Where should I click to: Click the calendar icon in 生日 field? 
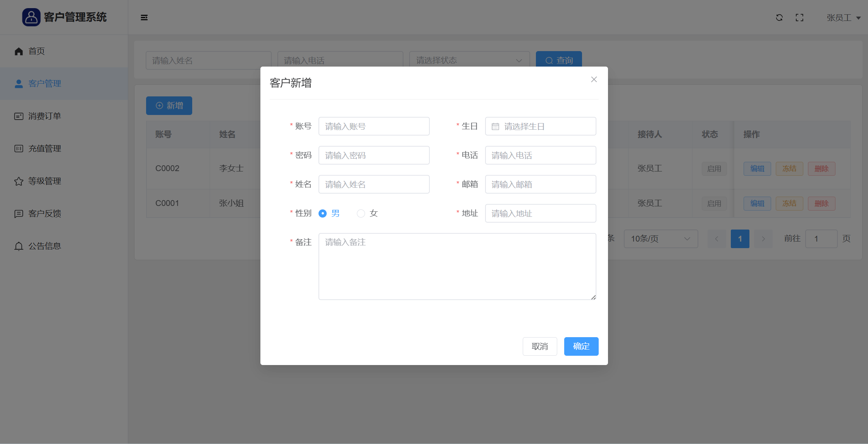[x=495, y=127]
